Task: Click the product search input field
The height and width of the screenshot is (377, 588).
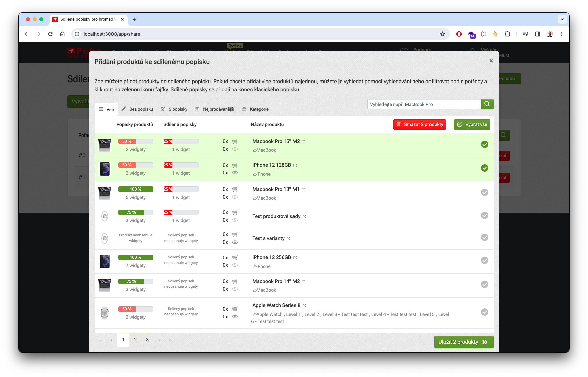Action: tap(424, 104)
